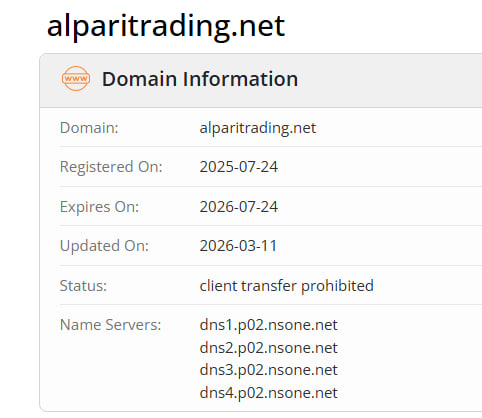The height and width of the screenshot is (418, 482).
Task: Click the Domain: label
Action: (89, 128)
